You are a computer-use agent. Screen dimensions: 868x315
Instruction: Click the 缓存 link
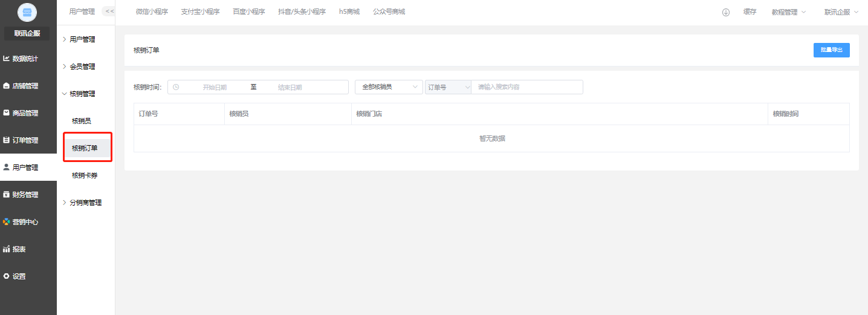[750, 12]
